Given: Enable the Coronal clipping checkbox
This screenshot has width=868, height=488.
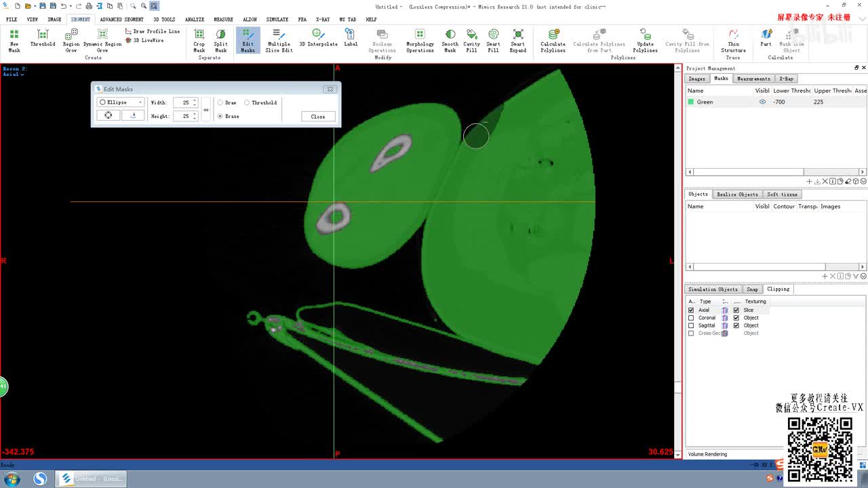Looking at the screenshot, I should tap(691, 318).
